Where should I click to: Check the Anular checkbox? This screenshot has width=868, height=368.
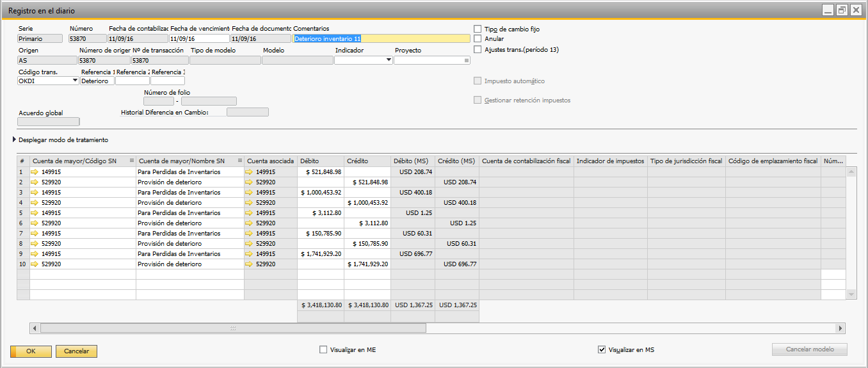[x=478, y=39]
